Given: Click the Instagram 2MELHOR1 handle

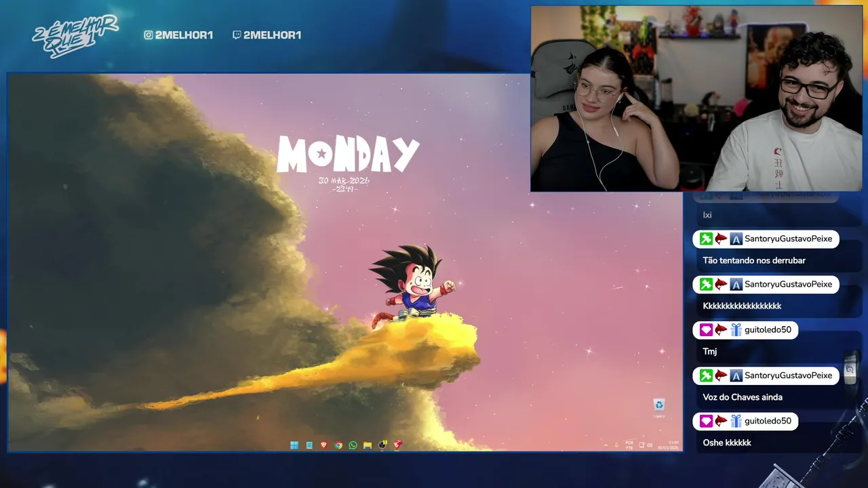Looking at the screenshot, I should [x=178, y=35].
